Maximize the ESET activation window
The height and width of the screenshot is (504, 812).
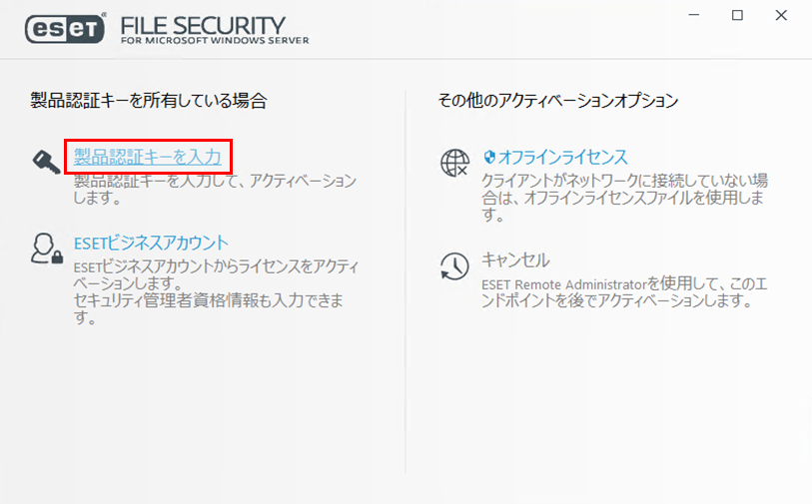[x=737, y=15]
